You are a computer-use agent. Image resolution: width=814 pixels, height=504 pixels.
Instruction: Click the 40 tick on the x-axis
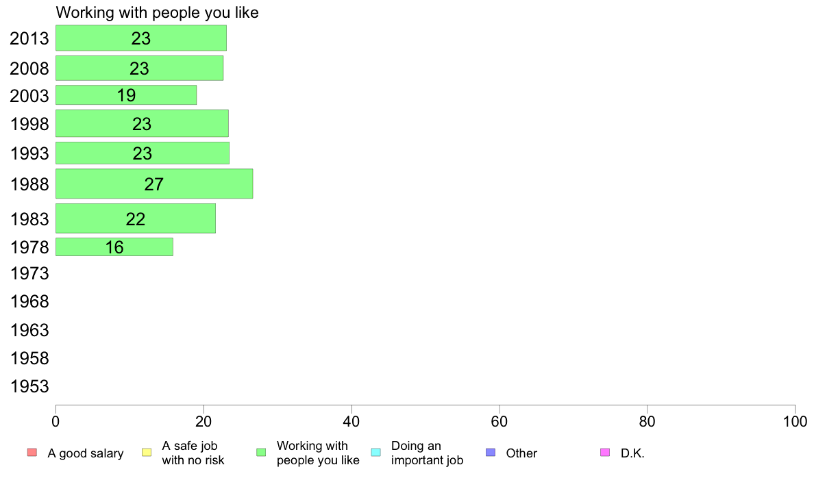click(x=351, y=421)
